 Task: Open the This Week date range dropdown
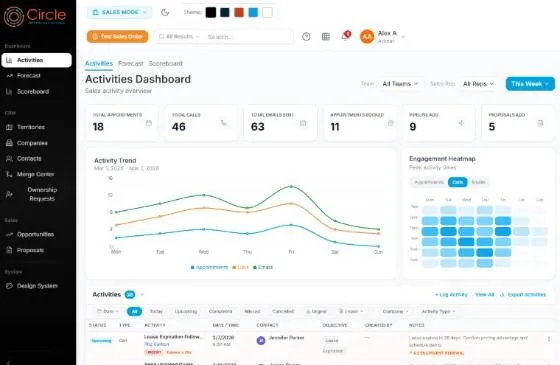530,84
